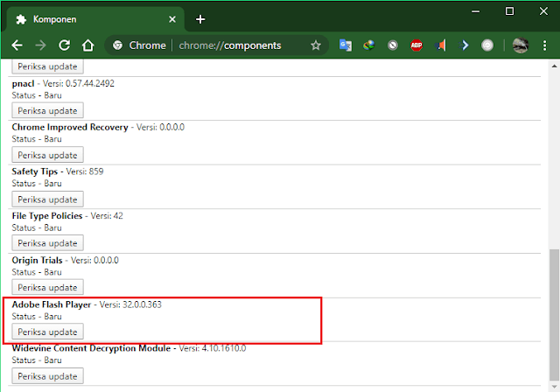Check update for Origin Trials

pyautogui.click(x=47, y=287)
